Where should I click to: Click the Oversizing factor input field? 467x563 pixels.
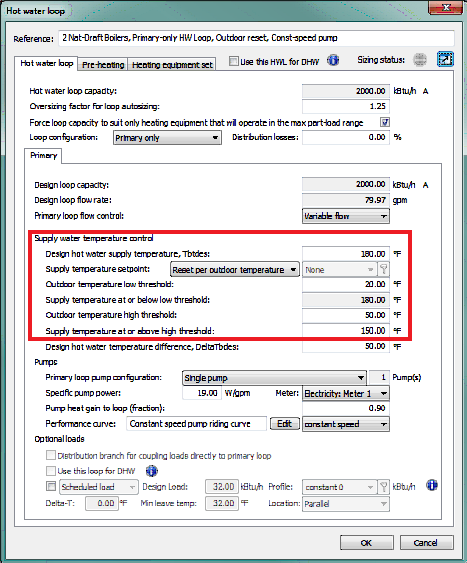[x=346, y=107]
